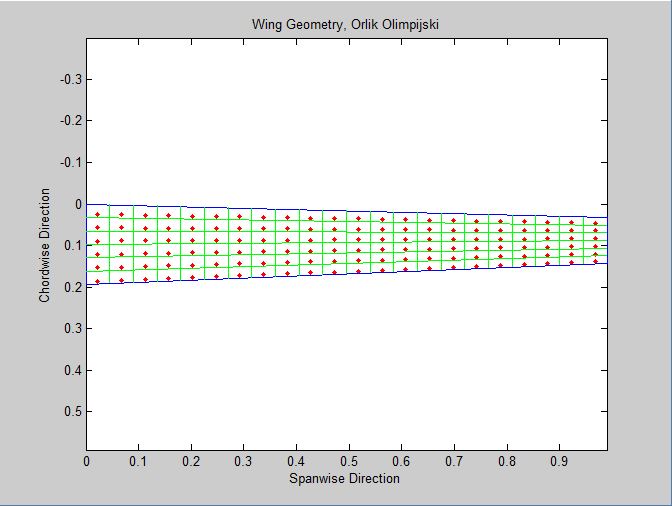Click the x-axis tick label '0.5'
672x506 pixels.
(x=349, y=461)
